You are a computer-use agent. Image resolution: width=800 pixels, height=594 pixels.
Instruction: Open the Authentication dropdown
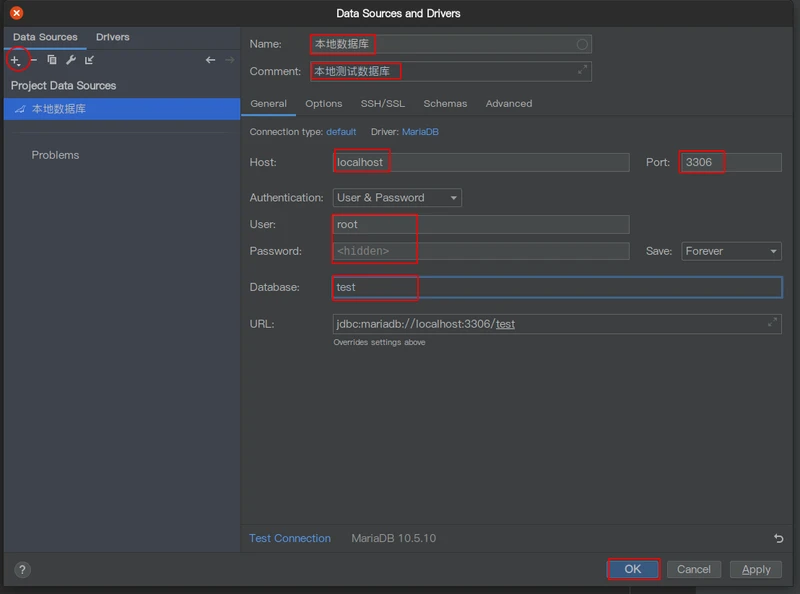(397, 197)
